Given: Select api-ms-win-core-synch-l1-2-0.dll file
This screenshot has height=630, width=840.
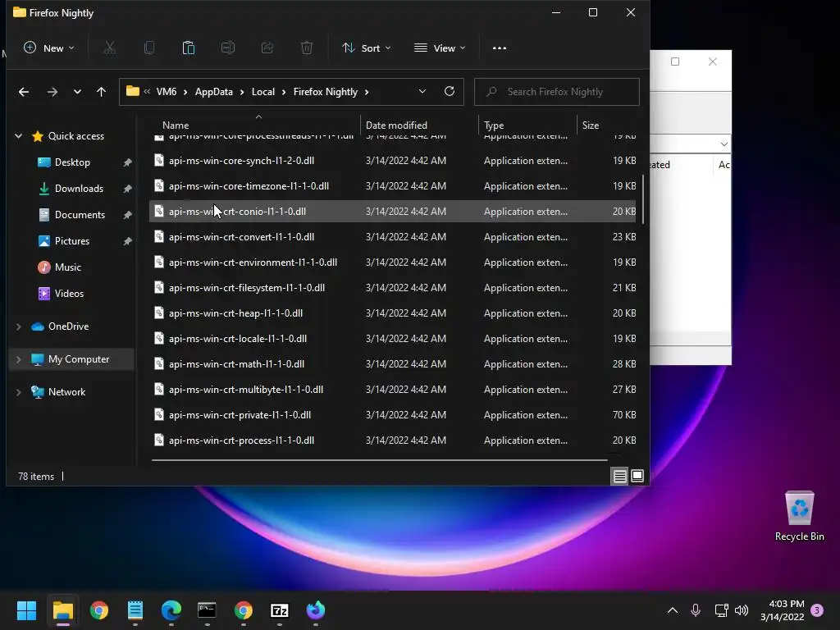Looking at the screenshot, I should 392,160.
